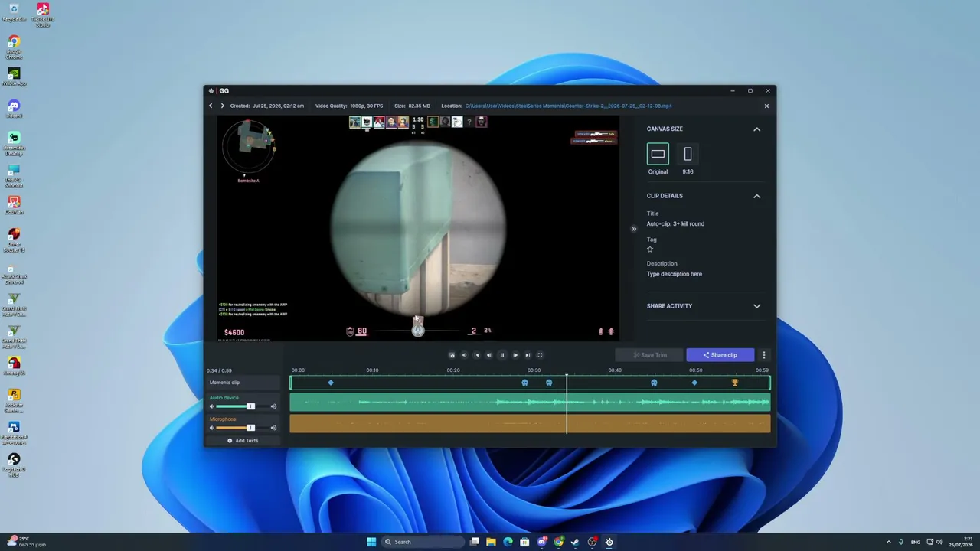
Task: Skip to the end of the clip
Action: click(528, 355)
